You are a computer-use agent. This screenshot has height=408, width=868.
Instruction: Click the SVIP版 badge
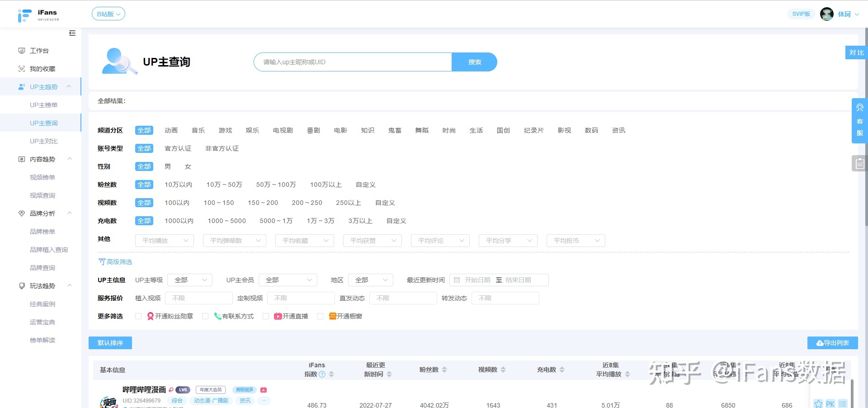(x=801, y=14)
